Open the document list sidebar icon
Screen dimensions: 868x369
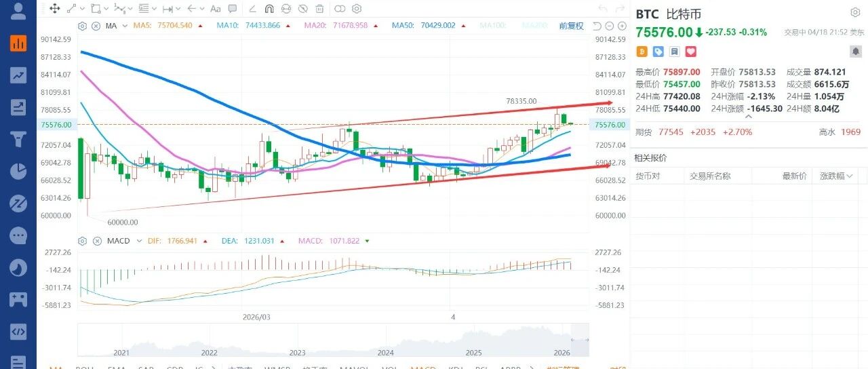18,363
